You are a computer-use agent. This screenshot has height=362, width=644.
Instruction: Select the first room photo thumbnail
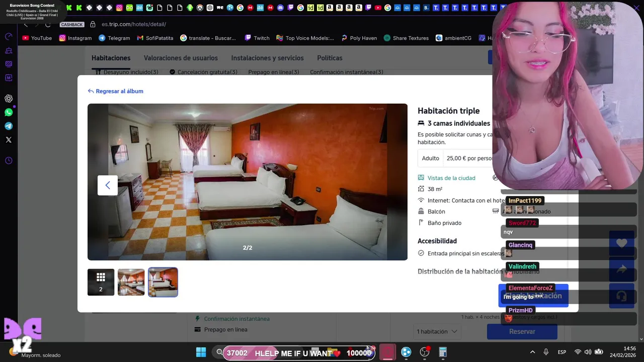[x=131, y=282]
